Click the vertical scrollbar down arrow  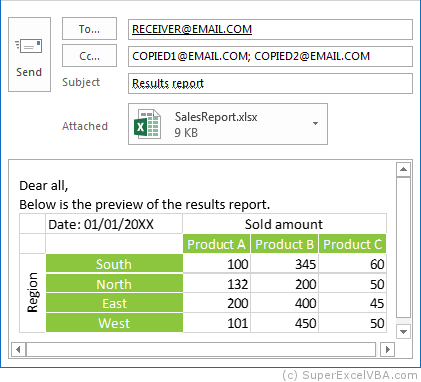(x=403, y=332)
